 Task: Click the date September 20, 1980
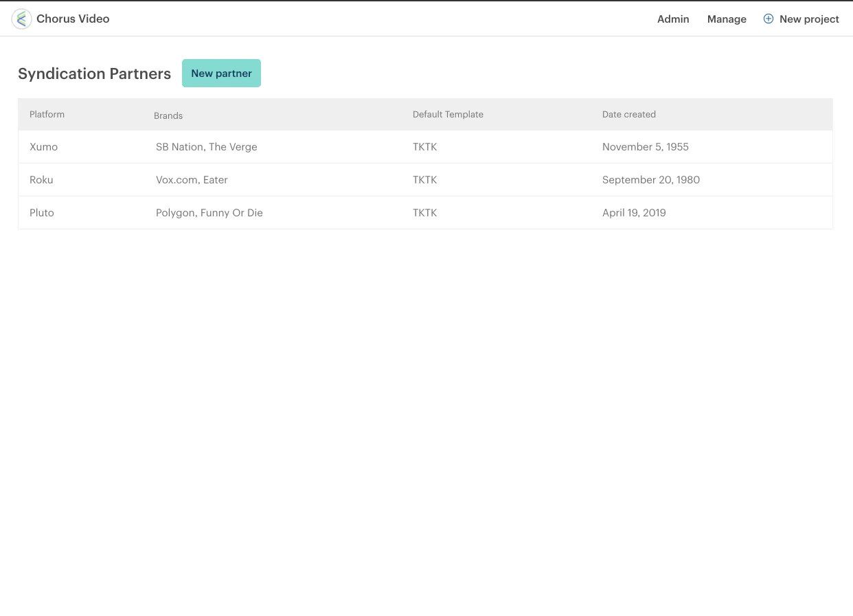pyautogui.click(x=651, y=180)
